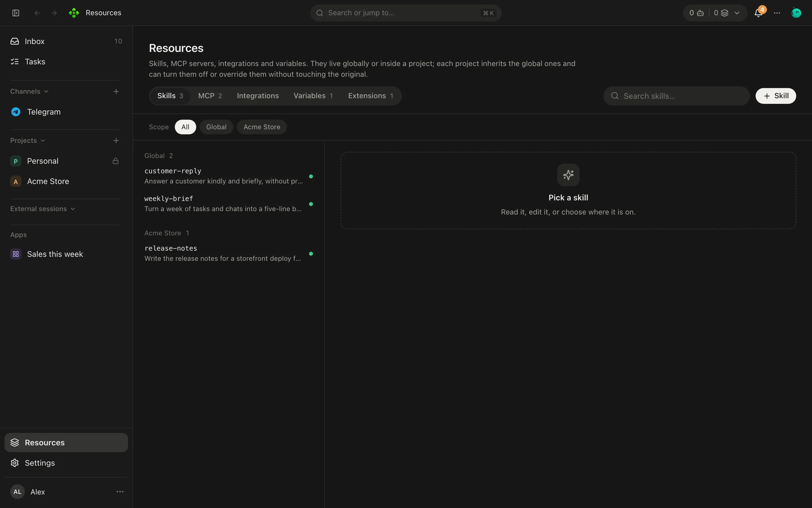Click the green Resources logo icon

coord(74,13)
